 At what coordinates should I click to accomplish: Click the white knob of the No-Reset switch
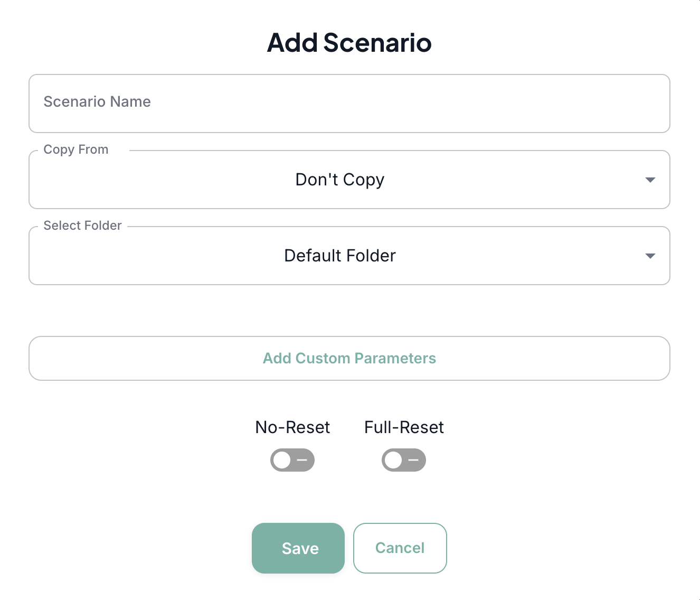(282, 460)
